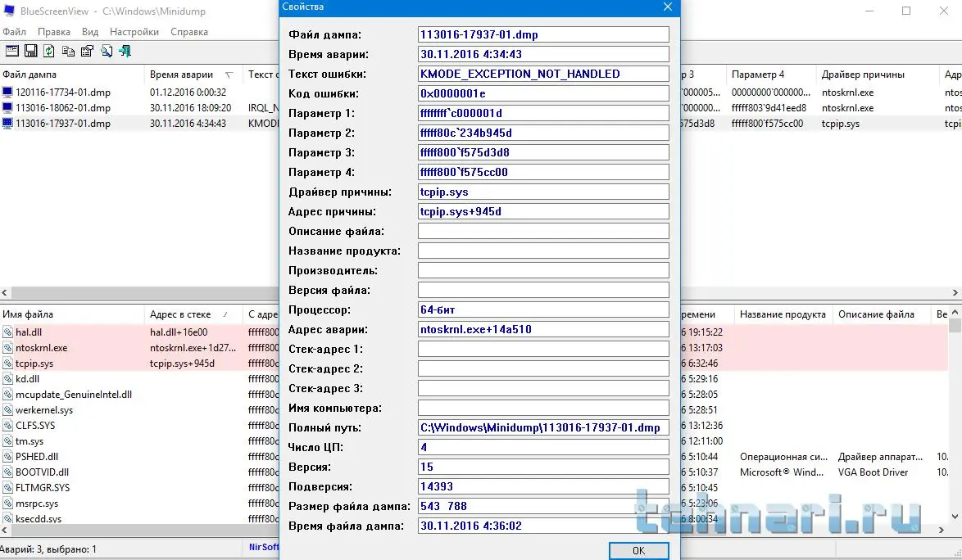This screenshot has width=962, height=560.
Task: Select the ksecdd.sys row in lower pane
Action: point(39,519)
